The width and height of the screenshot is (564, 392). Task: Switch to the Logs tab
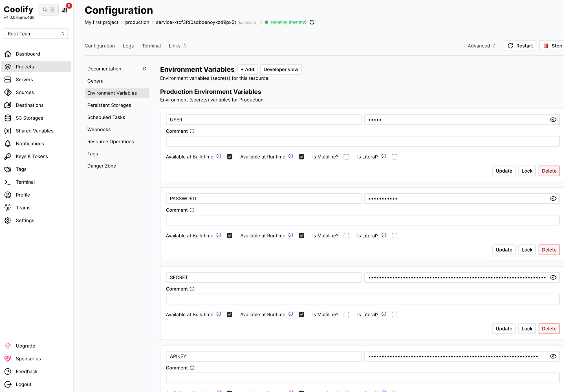128,46
